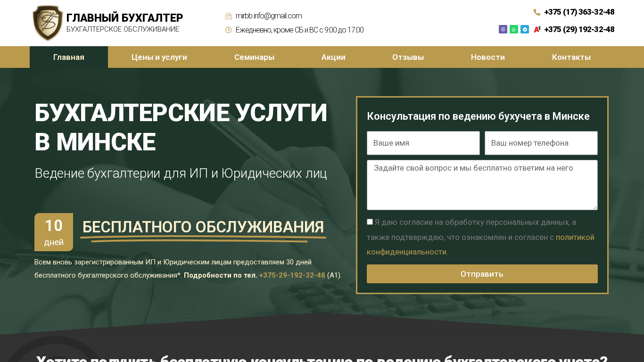Click the Ведение бухгалтерии для ИП subtitle

pos(181,173)
